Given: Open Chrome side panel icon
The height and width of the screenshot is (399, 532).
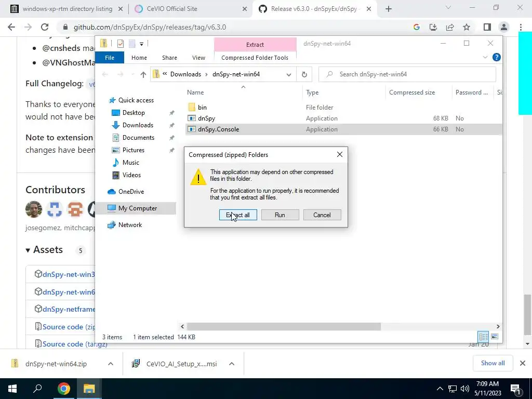Looking at the screenshot, I should (x=487, y=27).
